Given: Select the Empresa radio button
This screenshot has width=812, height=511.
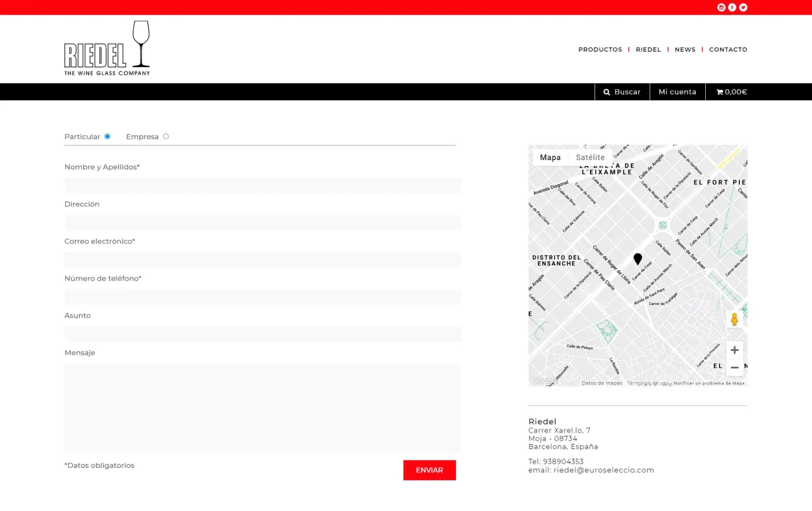Looking at the screenshot, I should 166,136.
